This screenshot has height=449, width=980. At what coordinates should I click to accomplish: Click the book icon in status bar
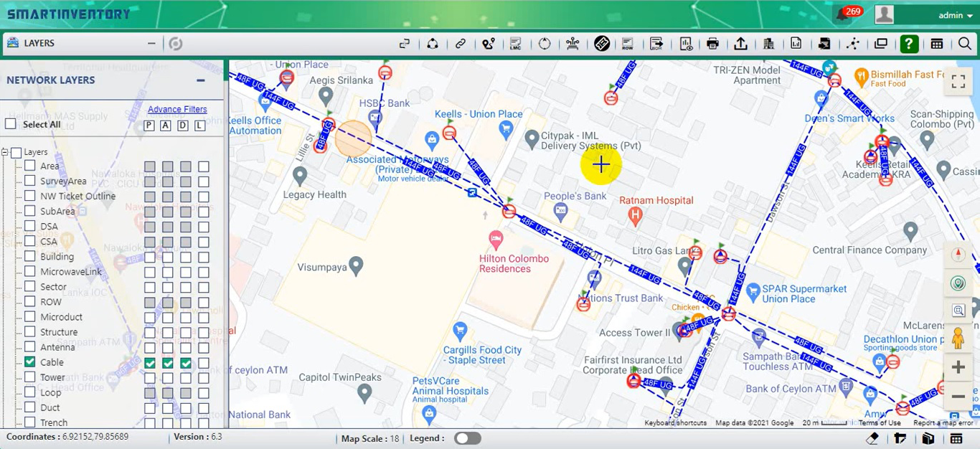928,438
